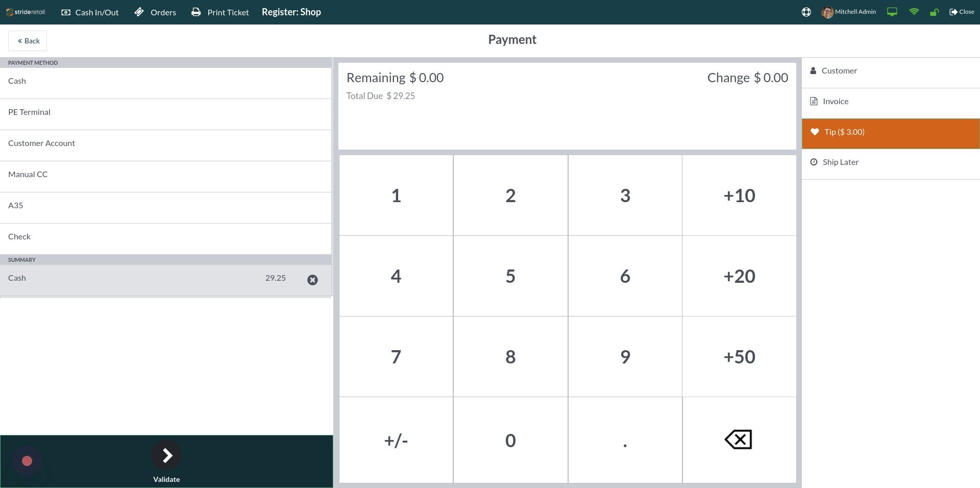Click the green WiFi status icon
The height and width of the screenshot is (488, 980).
point(914,12)
